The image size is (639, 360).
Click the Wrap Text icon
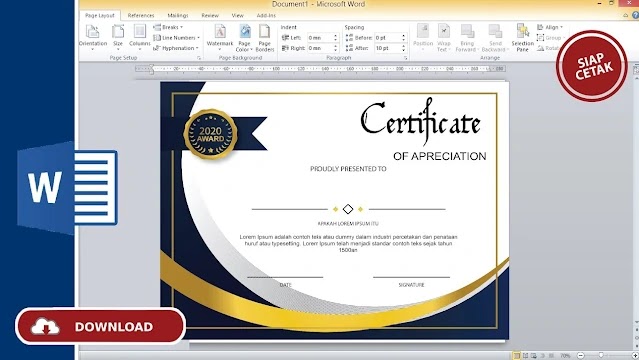[443, 38]
